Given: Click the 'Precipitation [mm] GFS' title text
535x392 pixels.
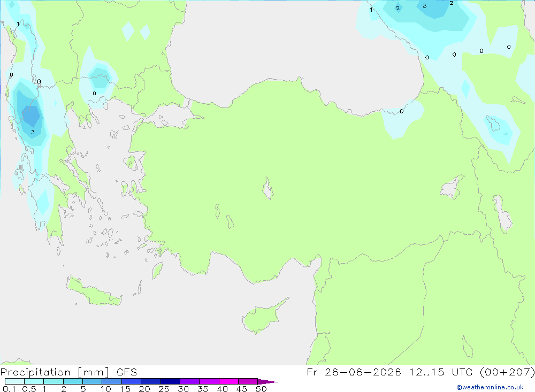Looking at the screenshot, I should tap(68, 372).
